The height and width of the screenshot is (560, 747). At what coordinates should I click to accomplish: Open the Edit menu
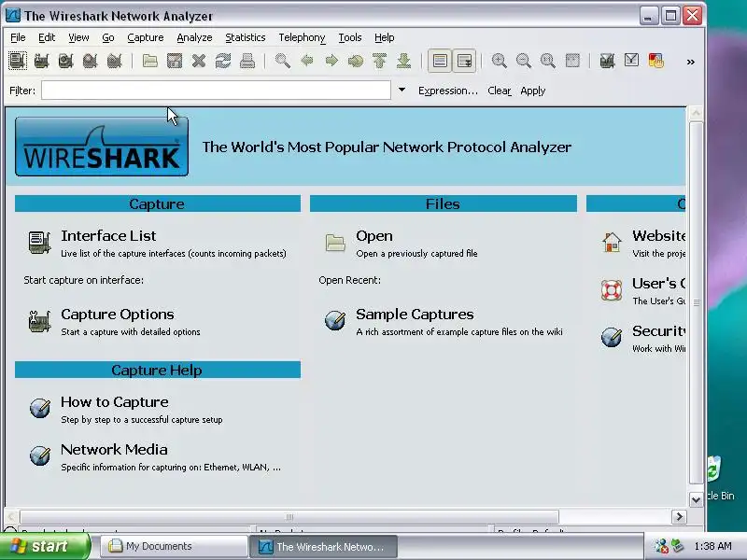point(47,37)
